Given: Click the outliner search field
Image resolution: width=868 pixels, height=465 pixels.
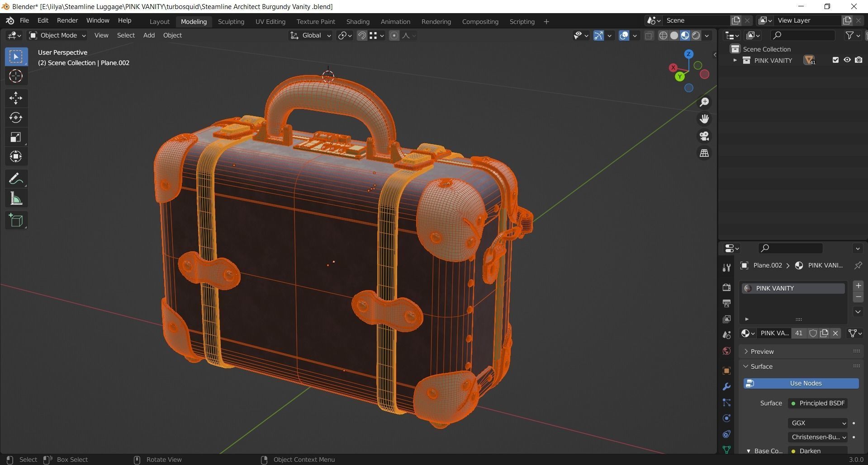Looking at the screenshot, I should coord(802,35).
